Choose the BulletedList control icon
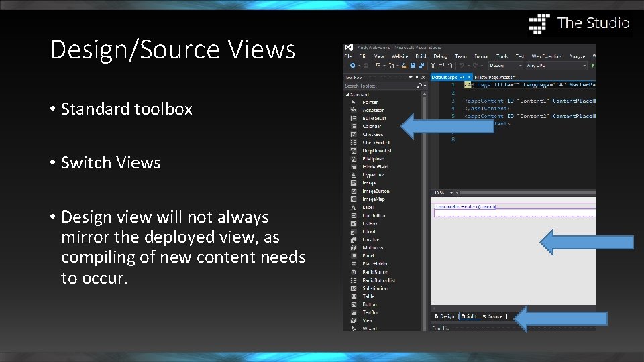This screenshot has height=362, width=644. [x=354, y=118]
